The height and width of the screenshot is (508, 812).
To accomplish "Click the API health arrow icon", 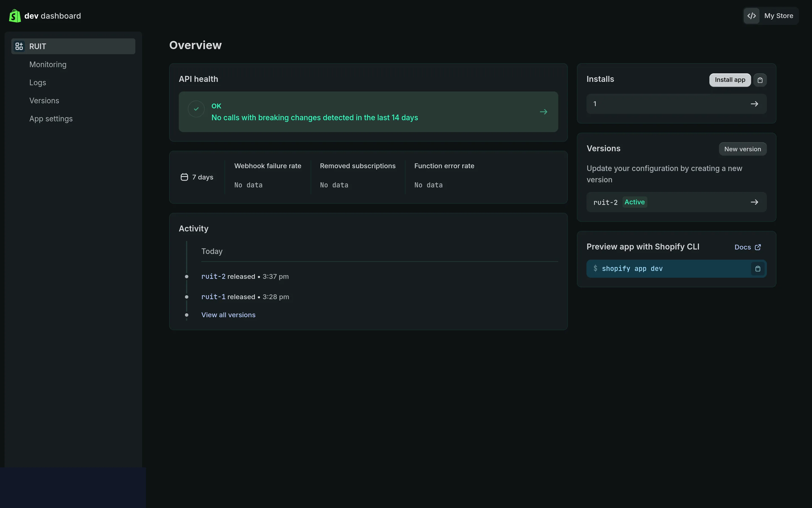I will coord(544,112).
